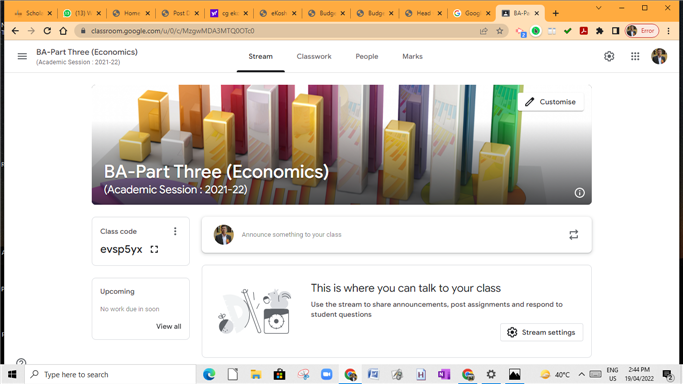Click the reuse post icon
This screenshot has height=384, width=683.
coord(574,235)
